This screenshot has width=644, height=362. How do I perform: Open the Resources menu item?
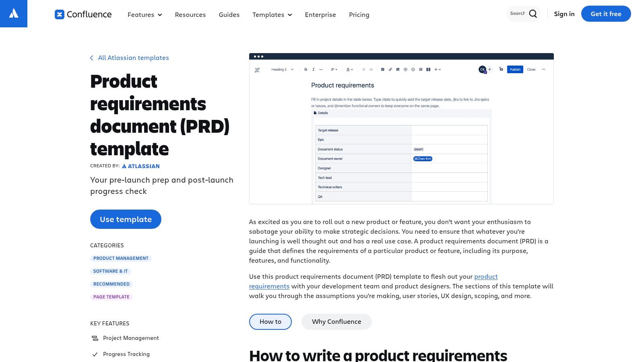tap(190, 14)
